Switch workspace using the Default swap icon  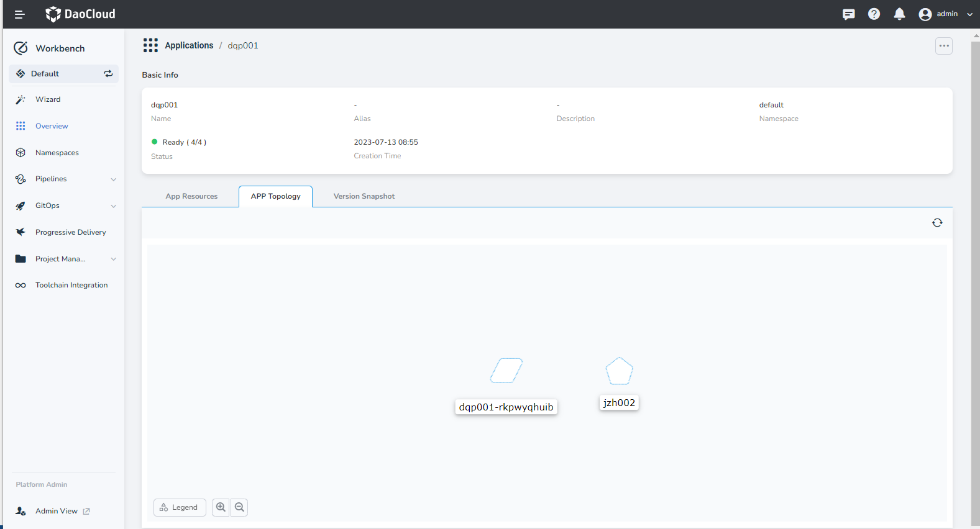tap(108, 74)
